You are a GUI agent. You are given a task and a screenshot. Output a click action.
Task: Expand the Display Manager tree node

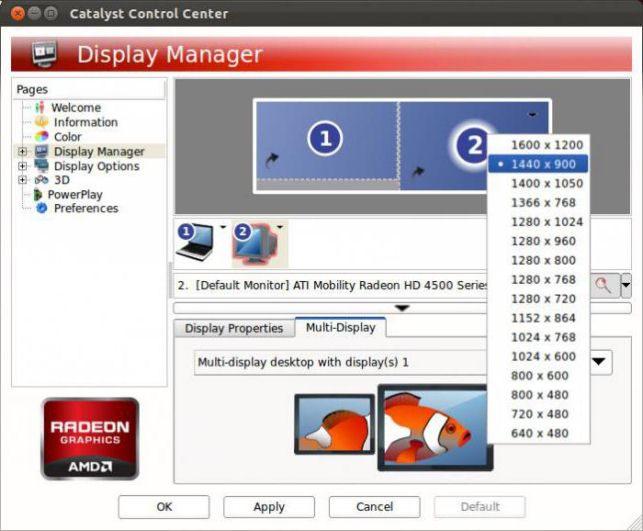[x=23, y=152]
